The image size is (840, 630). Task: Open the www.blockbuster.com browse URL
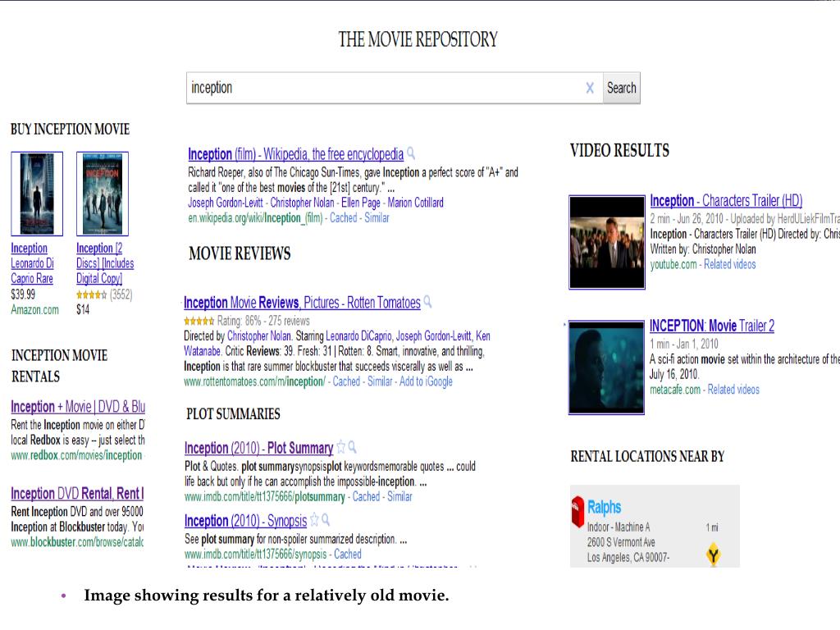coord(78,542)
